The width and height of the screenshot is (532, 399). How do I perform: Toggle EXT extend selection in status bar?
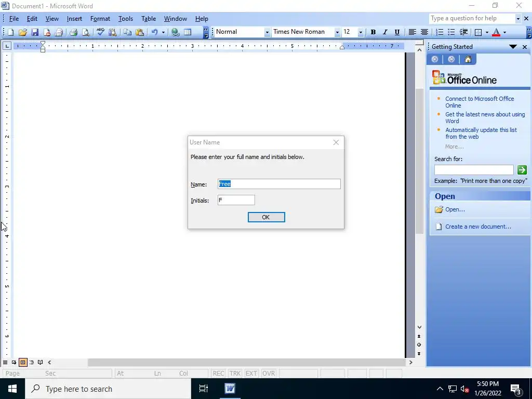[251, 373]
